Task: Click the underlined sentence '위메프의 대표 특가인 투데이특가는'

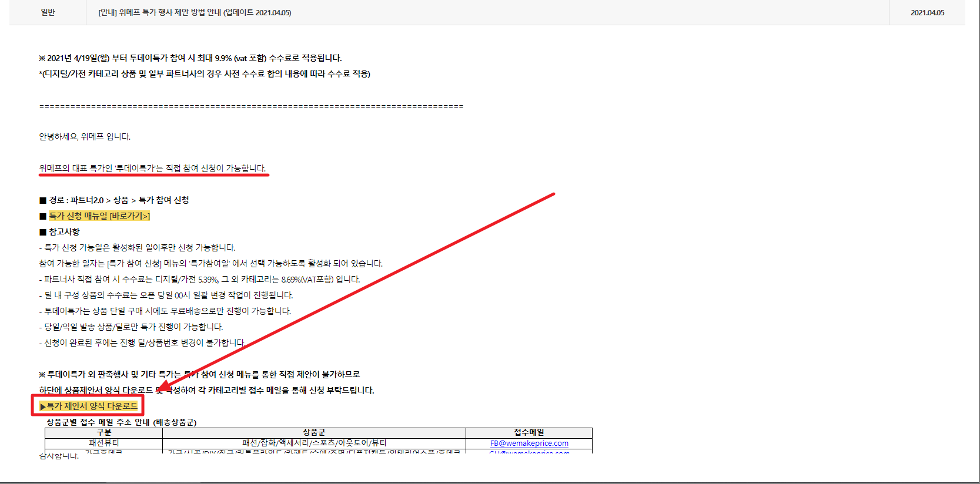Action: (152, 169)
